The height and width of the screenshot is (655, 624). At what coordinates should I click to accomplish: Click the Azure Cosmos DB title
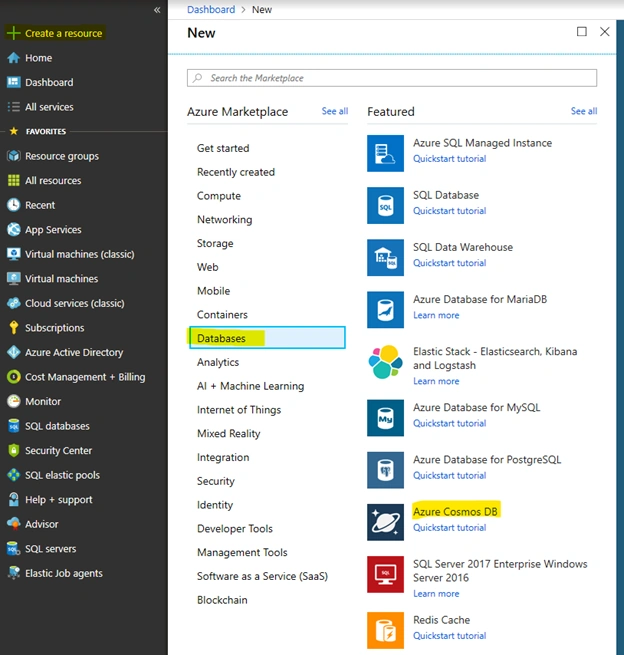point(455,511)
